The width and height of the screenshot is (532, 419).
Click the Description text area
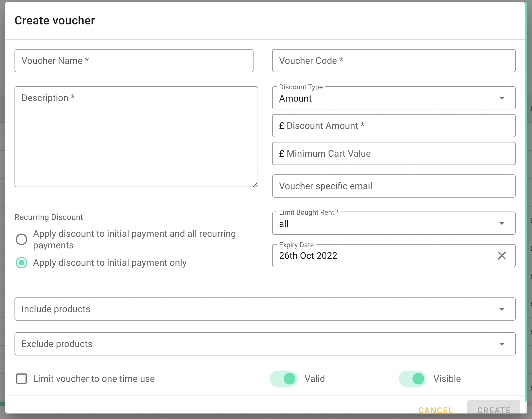tap(136, 137)
